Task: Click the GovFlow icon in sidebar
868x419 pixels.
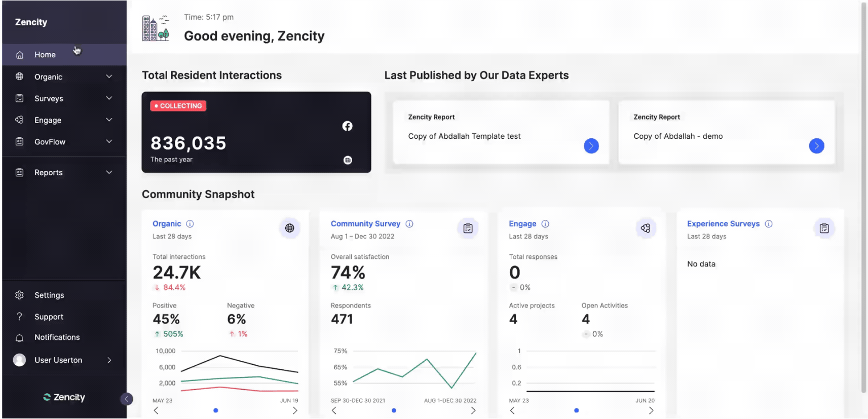Action: [19, 142]
